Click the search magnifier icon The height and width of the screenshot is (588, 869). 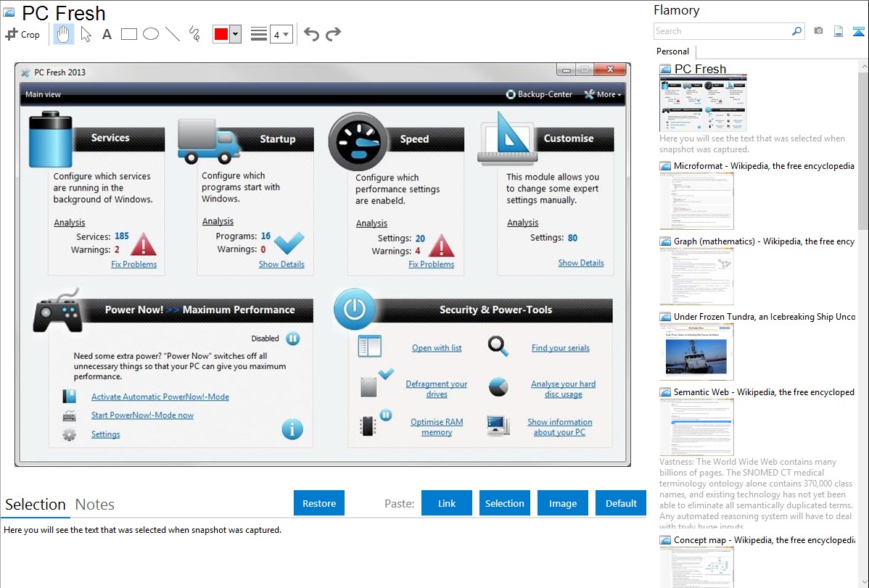coord(797,31)
